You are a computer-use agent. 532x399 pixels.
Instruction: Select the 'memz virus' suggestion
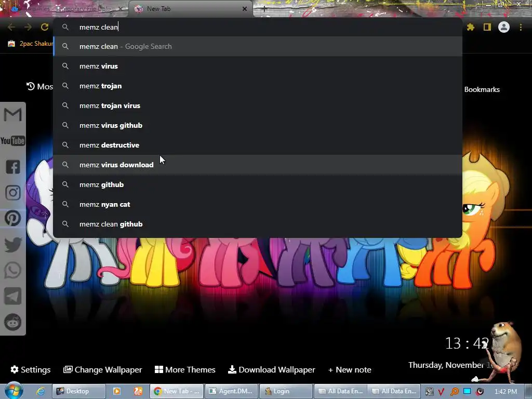[x=258, y=66]
